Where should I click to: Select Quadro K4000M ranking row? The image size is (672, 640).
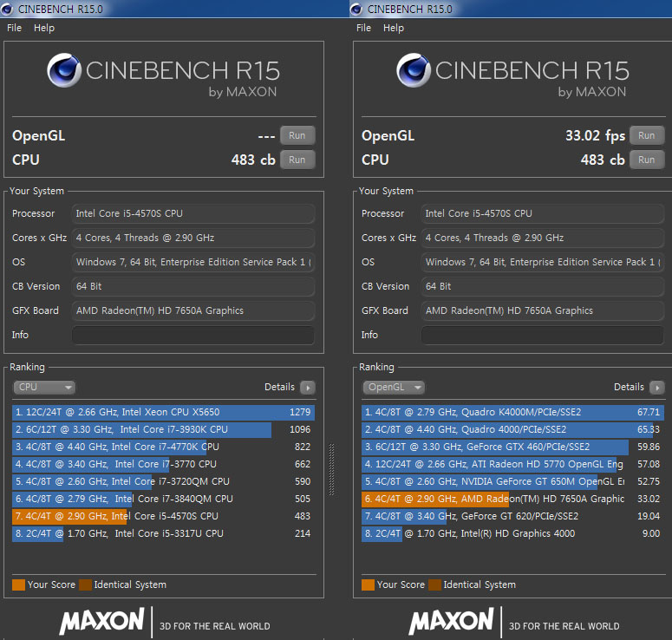[x=512, y=413]
